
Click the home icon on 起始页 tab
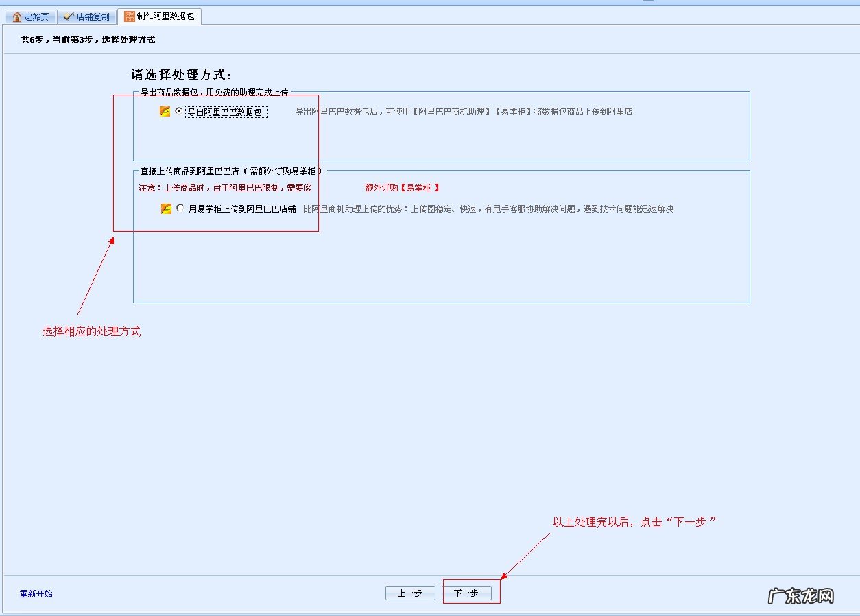pyautogui.click(x=16, y=16)
